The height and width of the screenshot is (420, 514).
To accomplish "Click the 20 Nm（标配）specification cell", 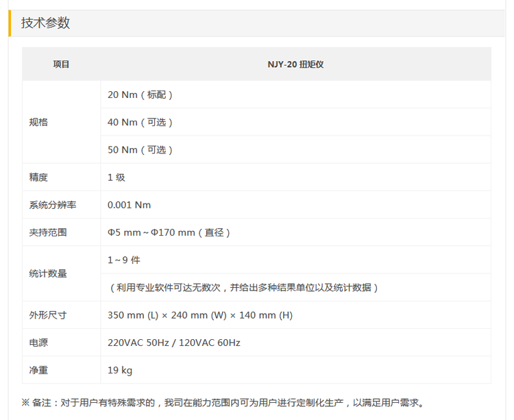I will [140, 95].
